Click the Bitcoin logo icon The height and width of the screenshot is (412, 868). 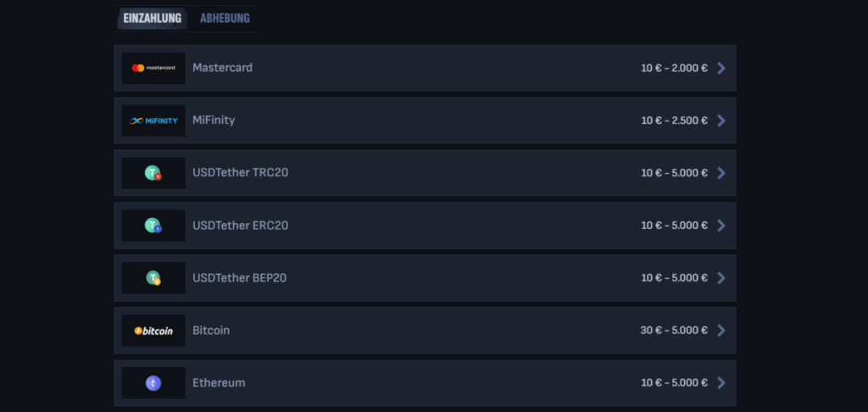(153, 331)
